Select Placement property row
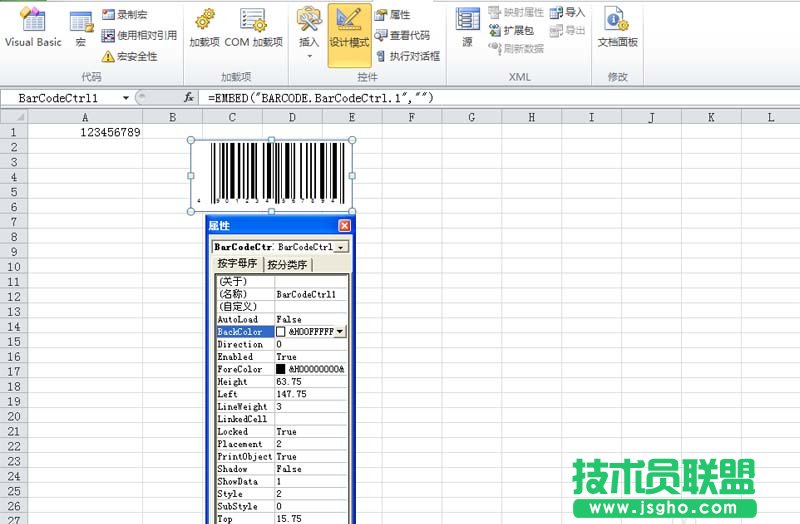Image resolution: width=800 pixels, height=524 pixels. click(282, 444)
